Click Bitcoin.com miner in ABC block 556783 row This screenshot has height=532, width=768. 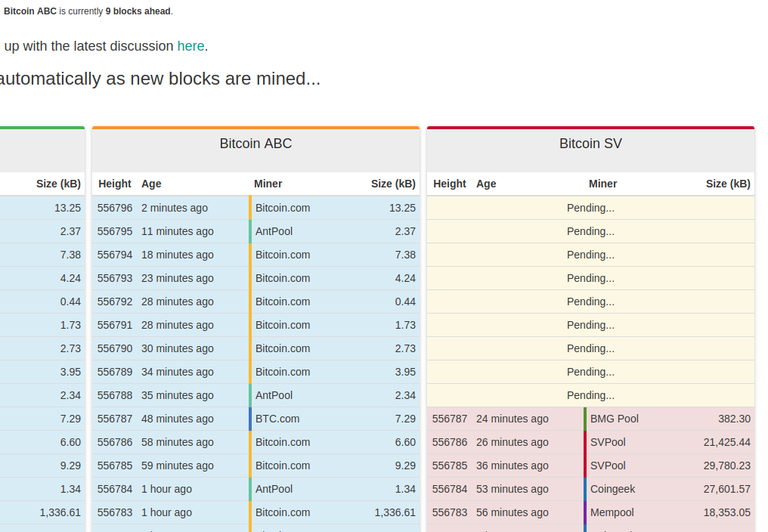283,512
